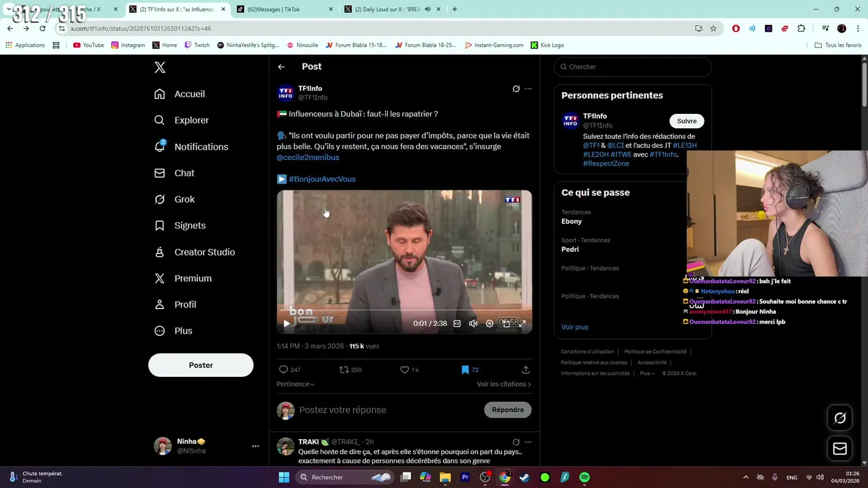Open the TF1Info post's three-dot menu
868x488 pixels.
pos(528,89)
